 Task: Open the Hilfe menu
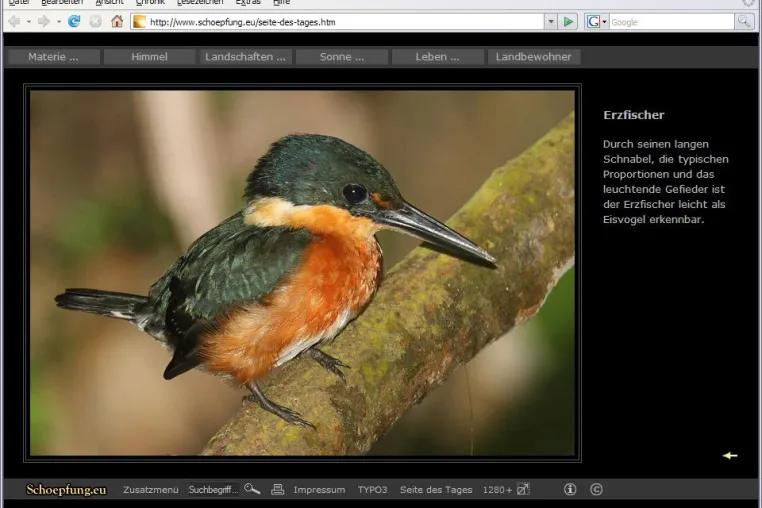(x=281, y=2)
